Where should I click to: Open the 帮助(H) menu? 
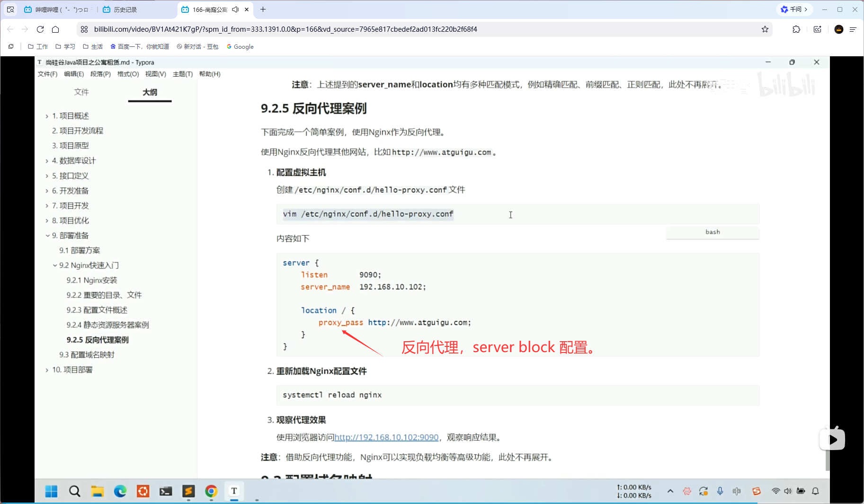click(x=210, y=74)
